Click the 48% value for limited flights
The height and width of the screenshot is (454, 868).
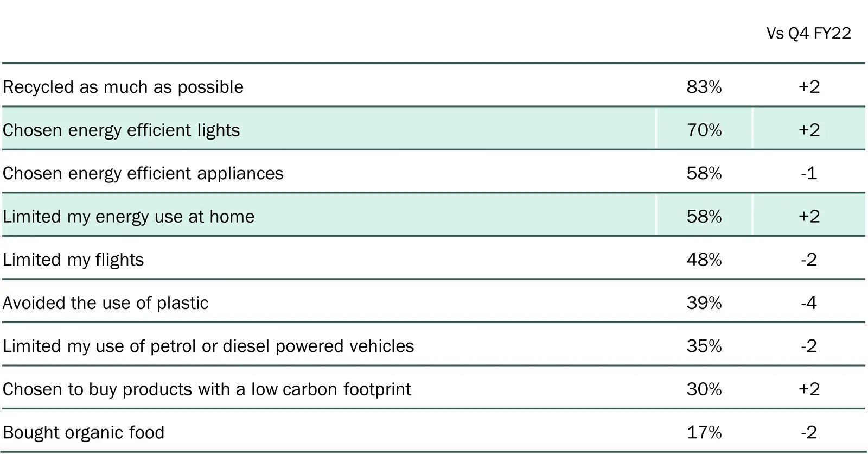(x=704, y=260)
